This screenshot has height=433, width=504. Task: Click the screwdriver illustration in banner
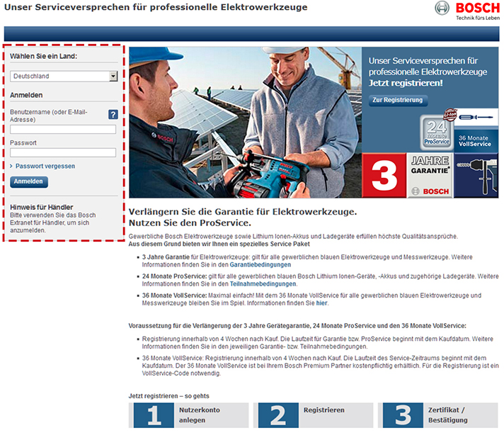click(x=474, y=116)
